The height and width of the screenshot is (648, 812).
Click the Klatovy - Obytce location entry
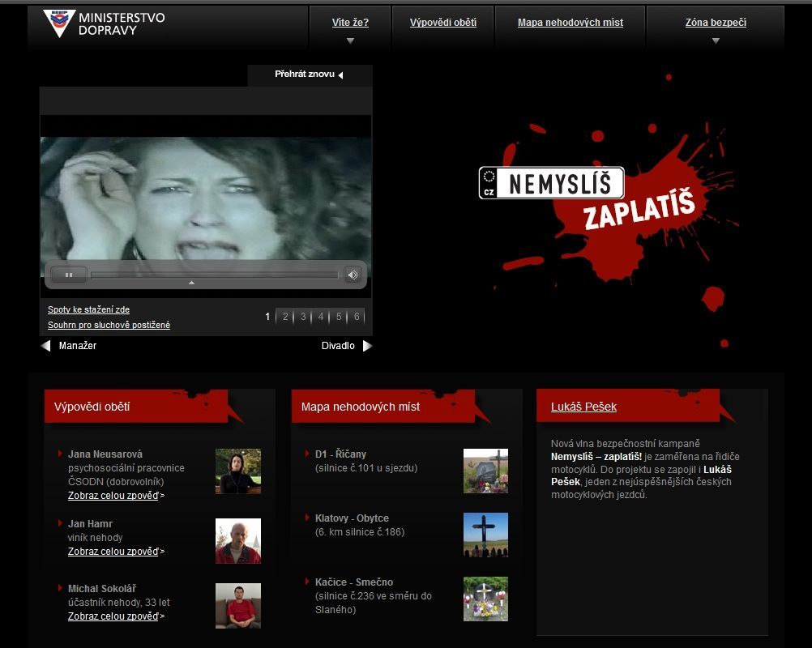[353, 518]
